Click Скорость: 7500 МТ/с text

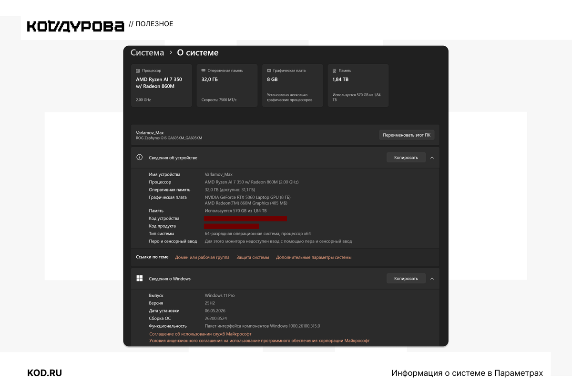[219, 100]
